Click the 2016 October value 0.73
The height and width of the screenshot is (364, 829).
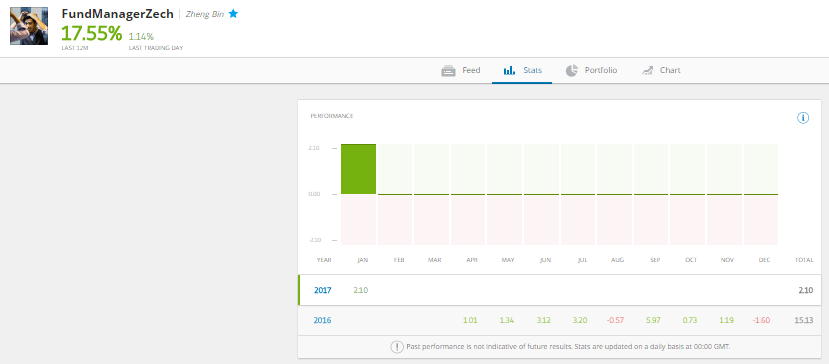(x=690, y=320)
